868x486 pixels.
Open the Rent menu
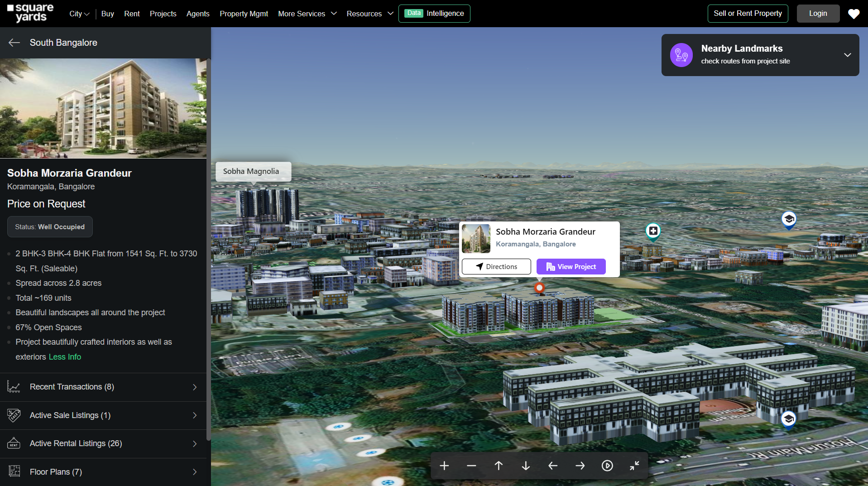(x=132, y=14)
